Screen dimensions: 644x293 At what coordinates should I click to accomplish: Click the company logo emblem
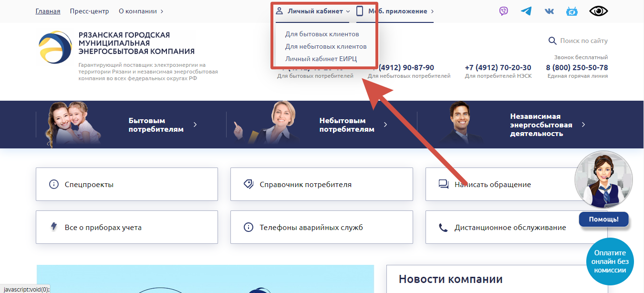coord(55,47)
